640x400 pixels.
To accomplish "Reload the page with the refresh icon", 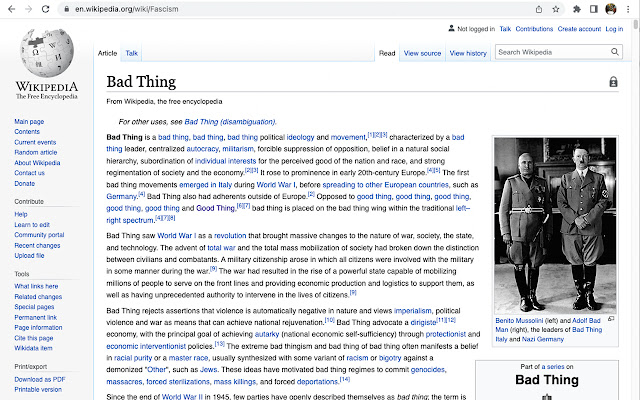I will pos(45,9).
